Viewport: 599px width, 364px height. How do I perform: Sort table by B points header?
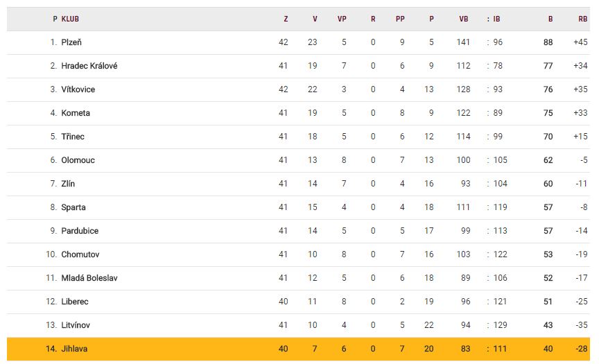pos(550,19)
